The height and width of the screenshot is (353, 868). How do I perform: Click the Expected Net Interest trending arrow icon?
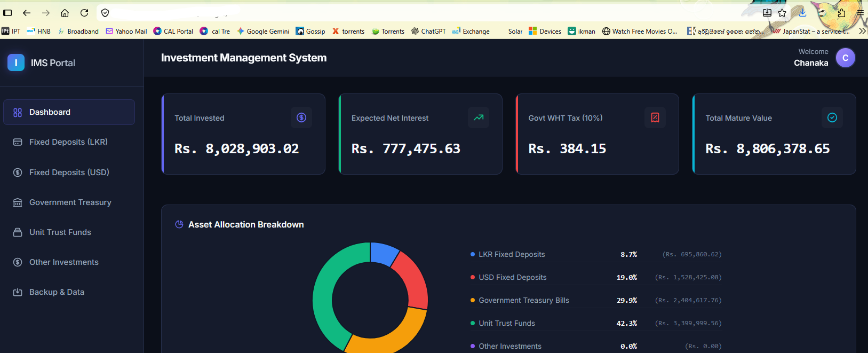coord(479,117)
